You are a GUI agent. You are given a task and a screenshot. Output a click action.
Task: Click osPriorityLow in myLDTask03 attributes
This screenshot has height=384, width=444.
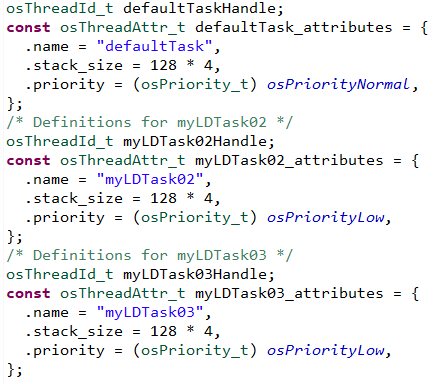click(326, 350)
